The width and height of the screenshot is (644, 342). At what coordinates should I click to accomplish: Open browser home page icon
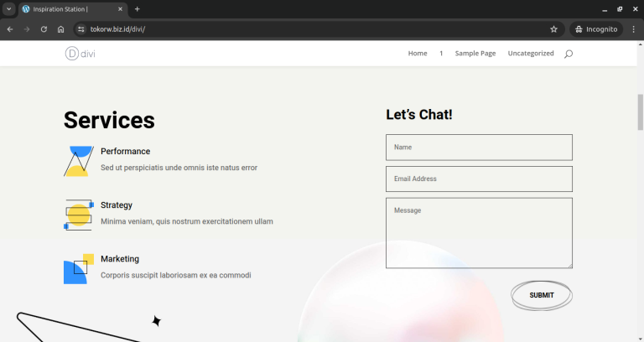pos(60,29)
